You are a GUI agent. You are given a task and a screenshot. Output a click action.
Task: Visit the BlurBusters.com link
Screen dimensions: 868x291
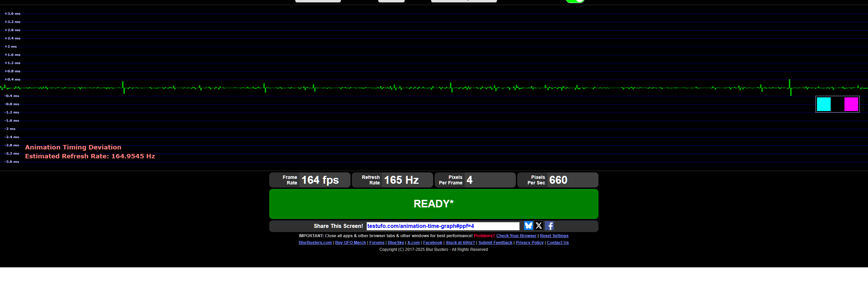tap(315, 243)
